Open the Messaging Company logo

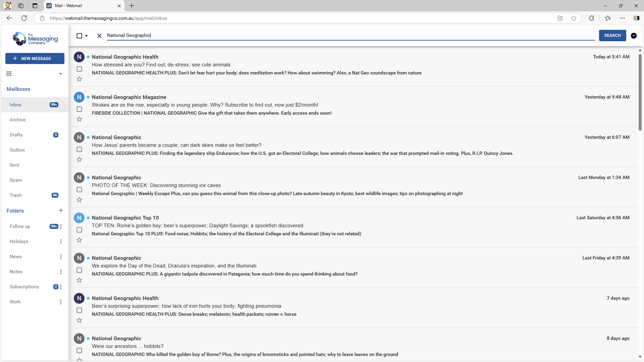35,39
